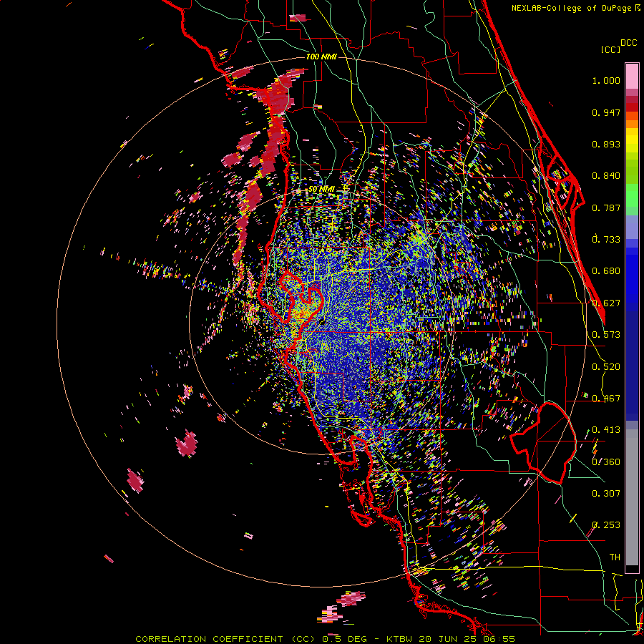
Task: Pick the lavender band of the color scale
Action: [632, 227]
